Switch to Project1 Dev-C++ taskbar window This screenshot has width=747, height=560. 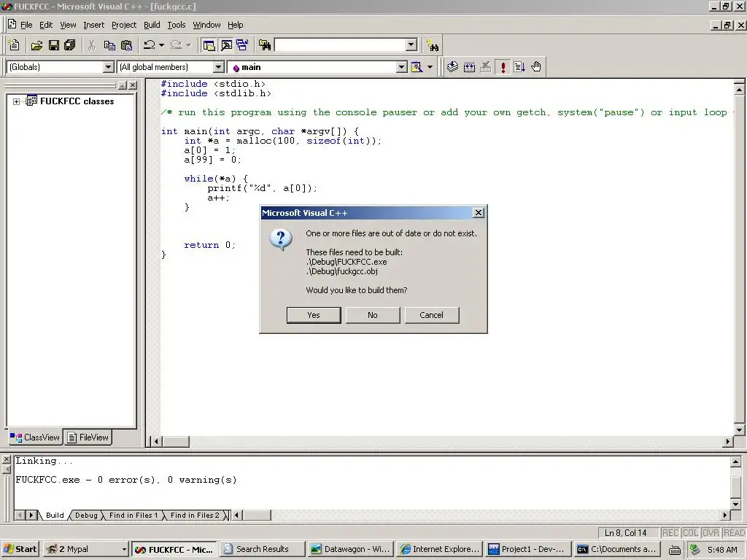(528, 549)
